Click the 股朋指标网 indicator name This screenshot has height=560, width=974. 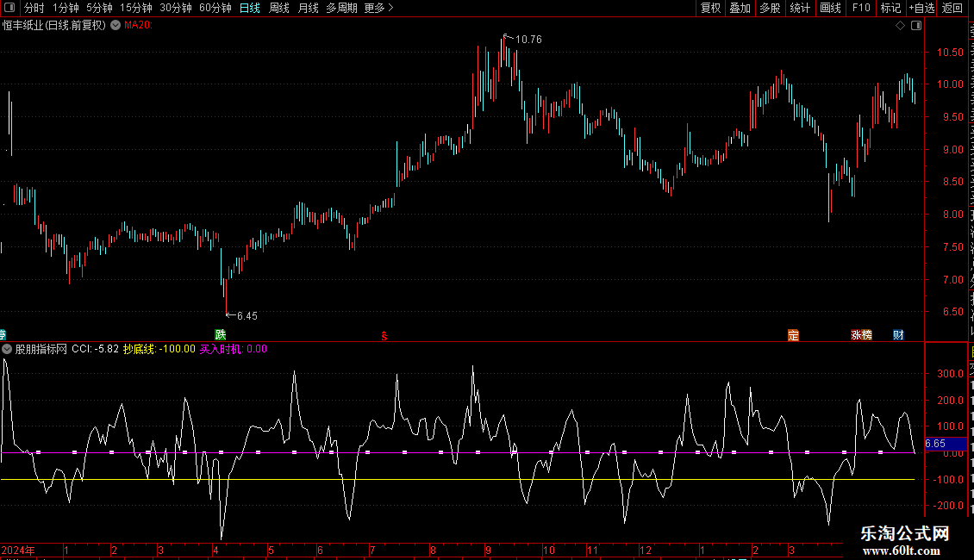[41, 349]
